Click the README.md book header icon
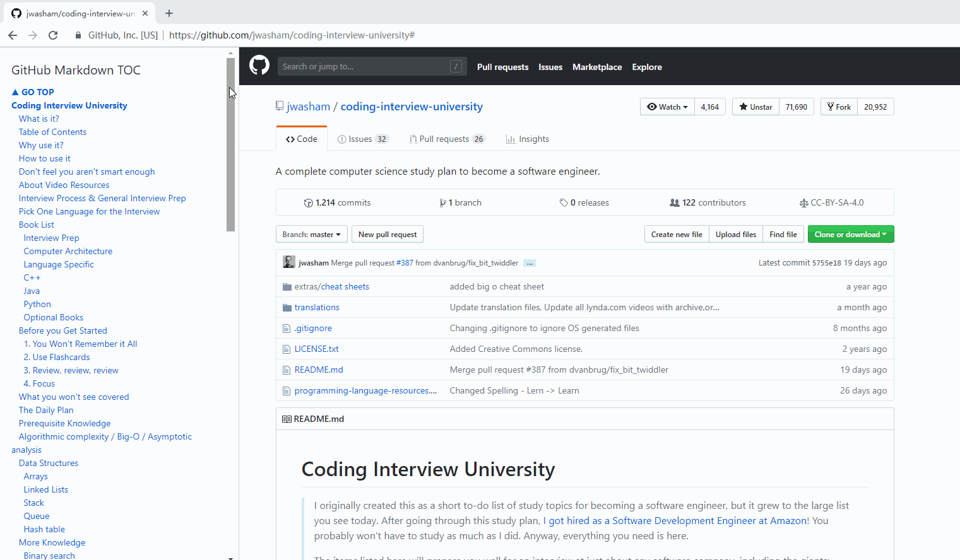The width and height of the screenshot is (960, 560). point(287,419)
